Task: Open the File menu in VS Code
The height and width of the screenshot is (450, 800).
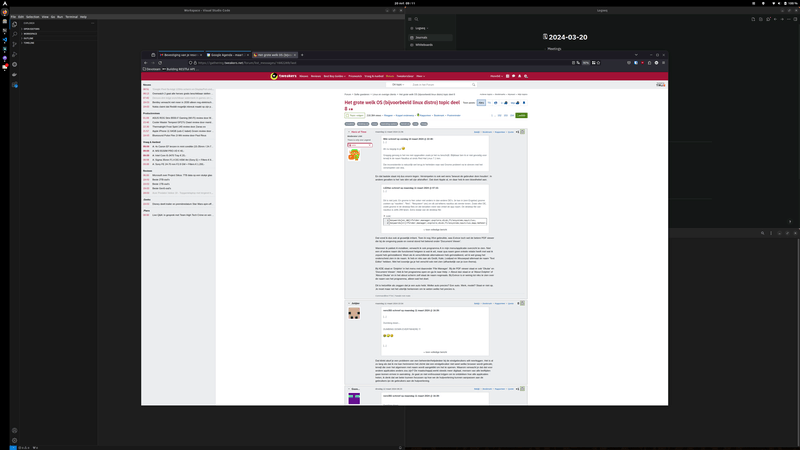Action: coord(13,17)
